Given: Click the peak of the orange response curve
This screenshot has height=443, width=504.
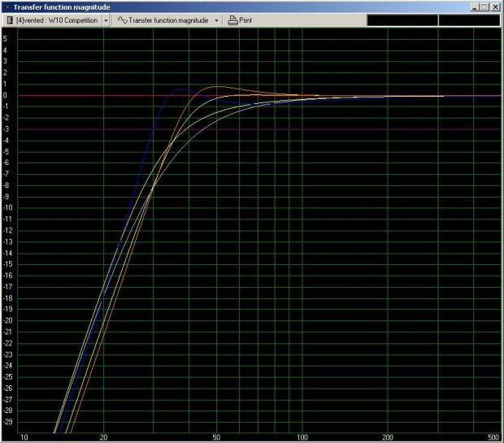Looking at the screenshot, I should pos(217,86).
